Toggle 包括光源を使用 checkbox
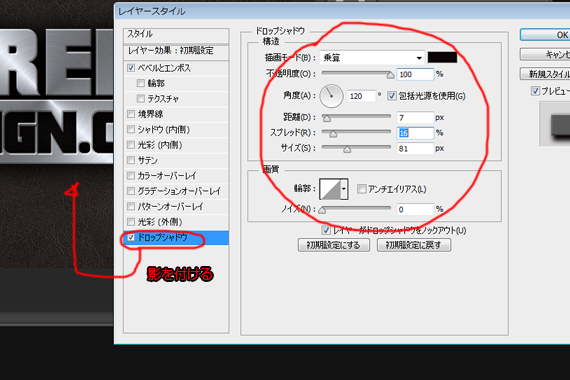The image size is (570, 380). [392, 96]
